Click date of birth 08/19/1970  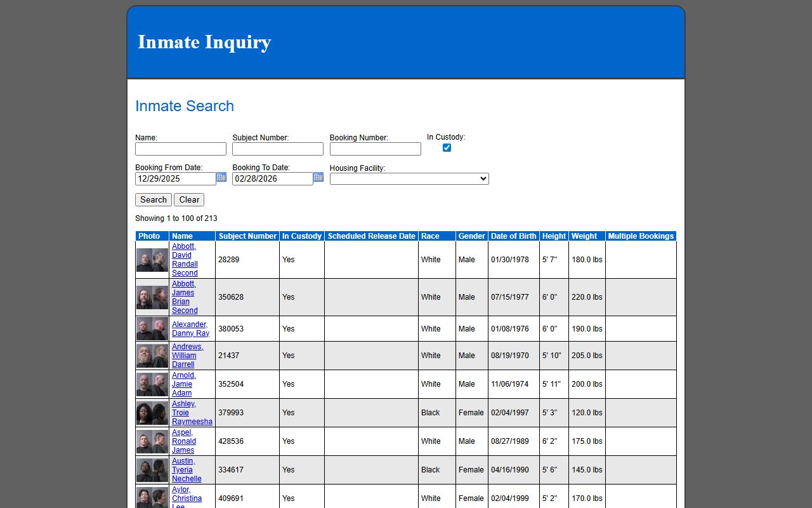pyautogui.click(x=510, y=356)
